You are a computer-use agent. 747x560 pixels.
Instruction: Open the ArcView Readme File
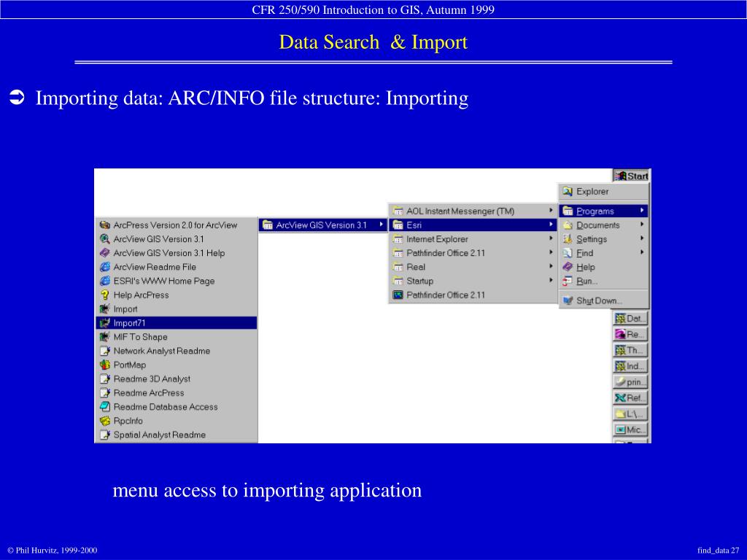(177, 267)
